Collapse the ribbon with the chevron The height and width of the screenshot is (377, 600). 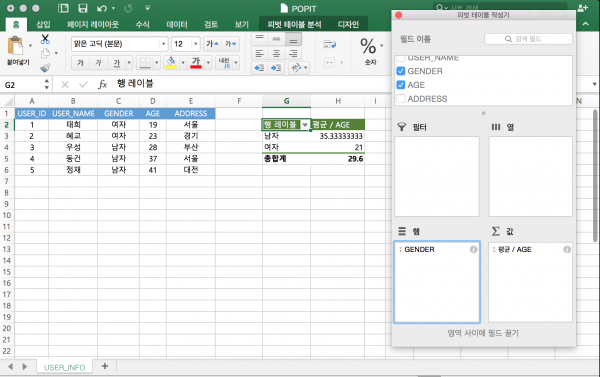(x=585, y=24)
